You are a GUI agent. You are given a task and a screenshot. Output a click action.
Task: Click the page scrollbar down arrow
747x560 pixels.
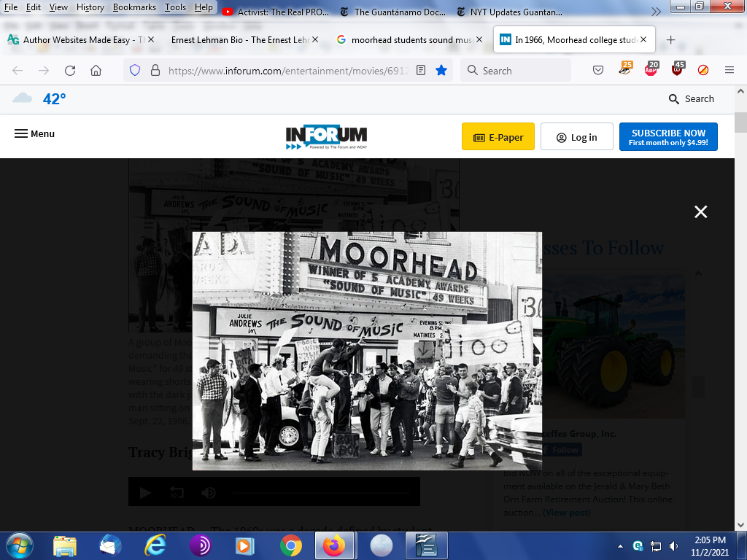[740, 525]
